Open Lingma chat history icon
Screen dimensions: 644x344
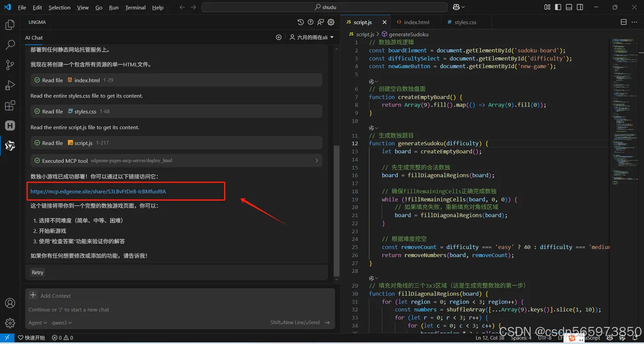point(301,22)
